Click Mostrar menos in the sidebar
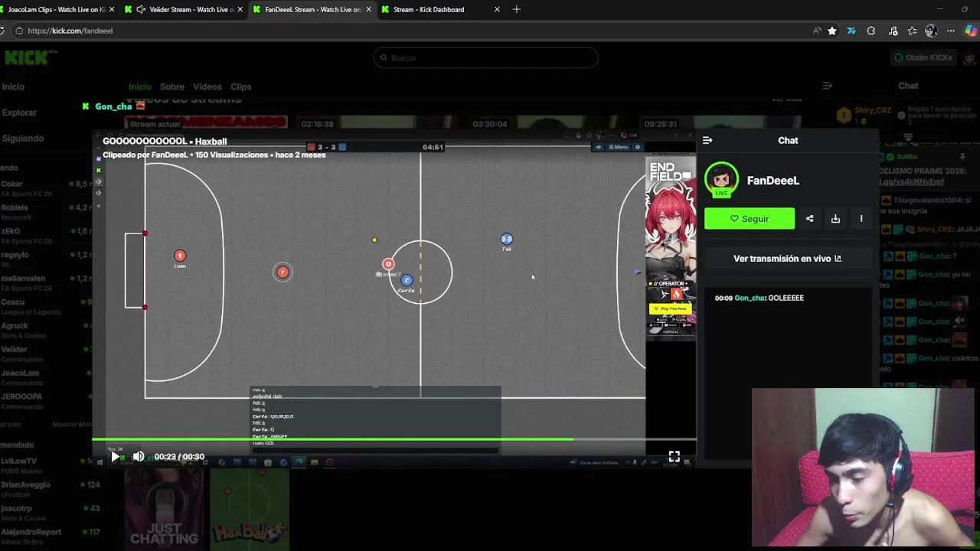980x551 pixels. 72,424
